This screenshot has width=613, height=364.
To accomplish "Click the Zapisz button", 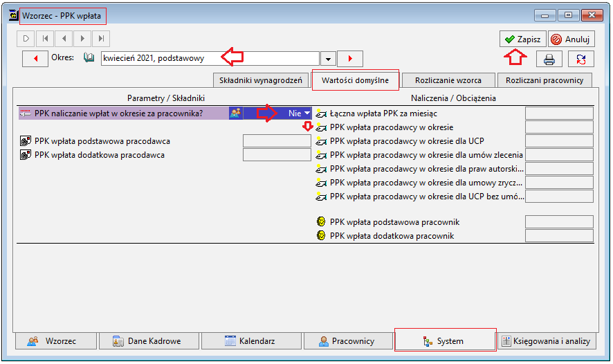I will (x=522, y=39).
